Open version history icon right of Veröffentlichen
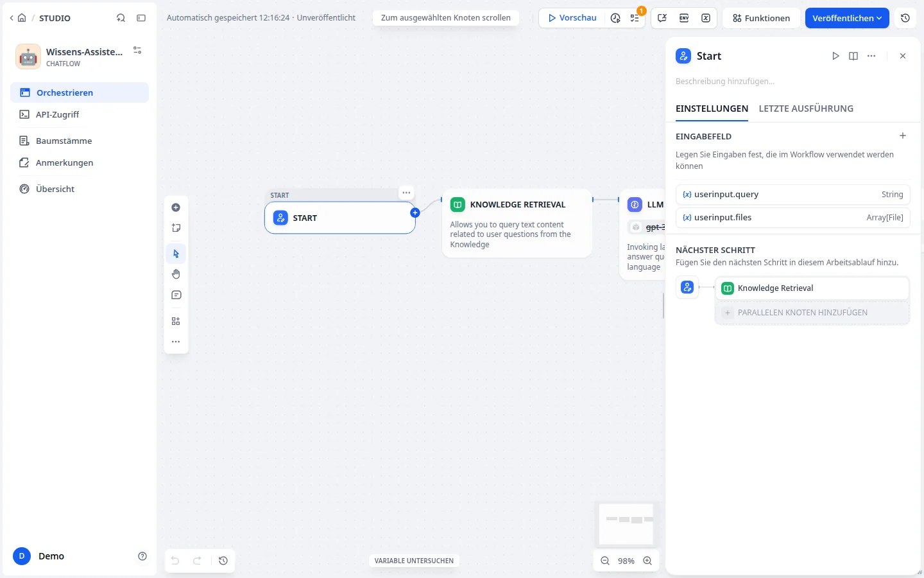The image size is (924, 578). (905, 18)
